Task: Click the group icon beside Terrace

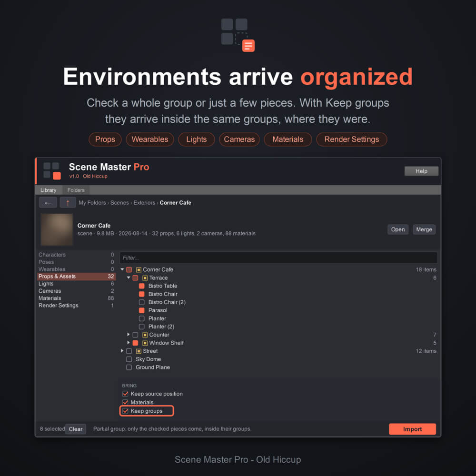Action: tap(145, 278)
